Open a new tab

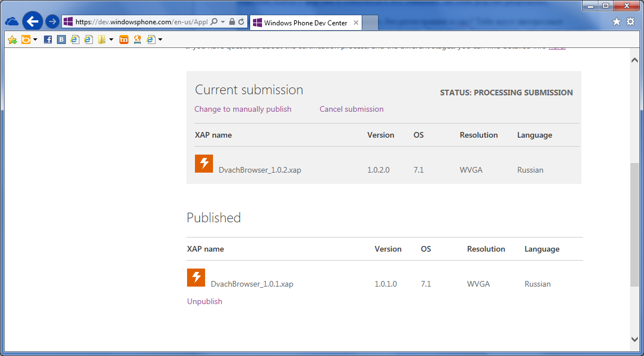370,23
